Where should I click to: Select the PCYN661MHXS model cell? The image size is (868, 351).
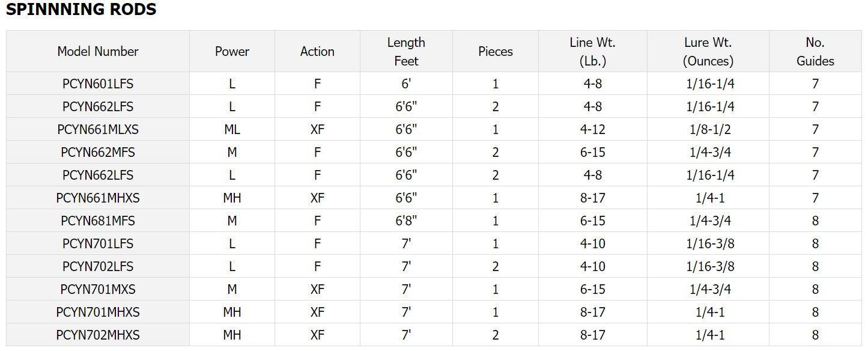click(x=98, y=198)
